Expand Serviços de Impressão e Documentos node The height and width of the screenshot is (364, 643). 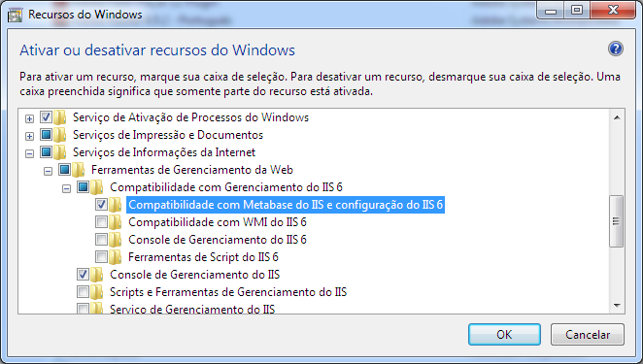point(29,136)
